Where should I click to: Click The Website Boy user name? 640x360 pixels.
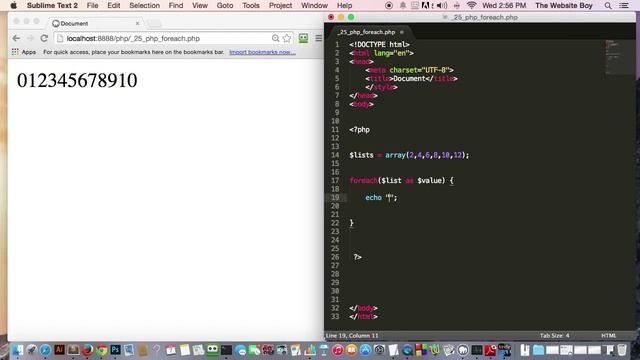(564, 5)
